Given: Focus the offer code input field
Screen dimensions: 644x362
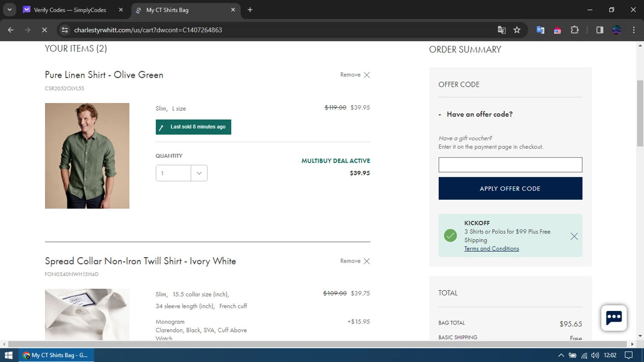Looking at the screenshot, I should coord(510,165).
